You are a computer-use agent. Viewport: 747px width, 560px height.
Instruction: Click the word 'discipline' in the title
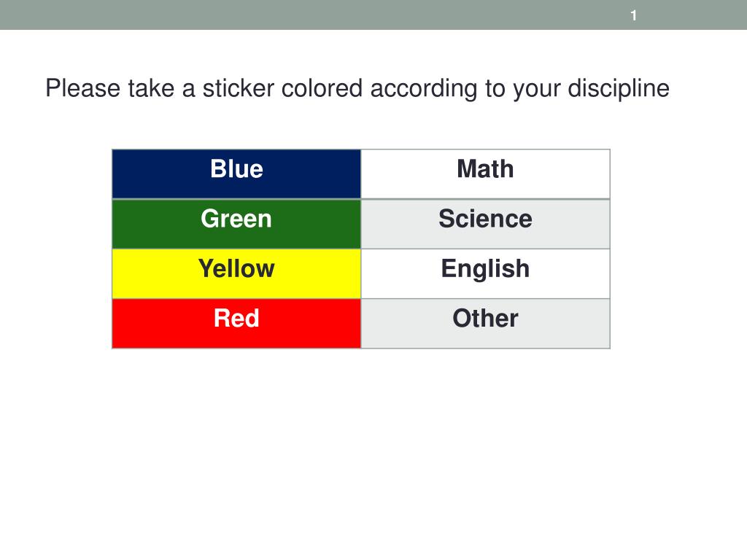(619, 88)
